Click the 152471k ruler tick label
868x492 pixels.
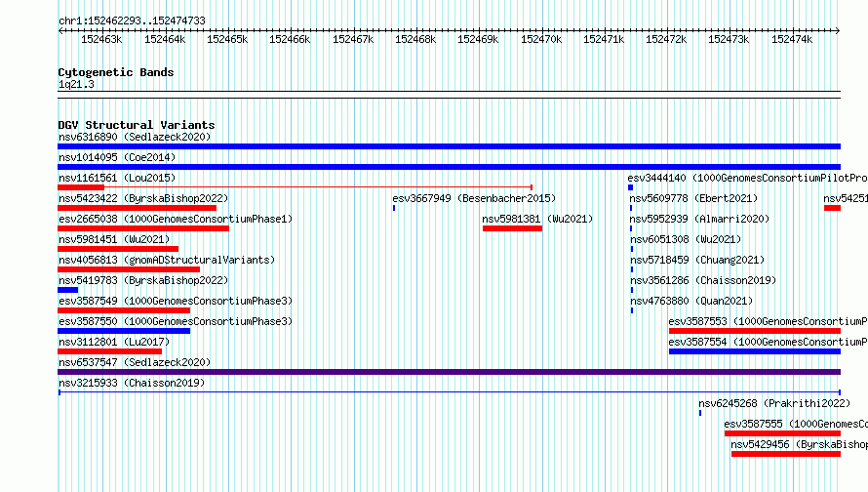(604, 39)
